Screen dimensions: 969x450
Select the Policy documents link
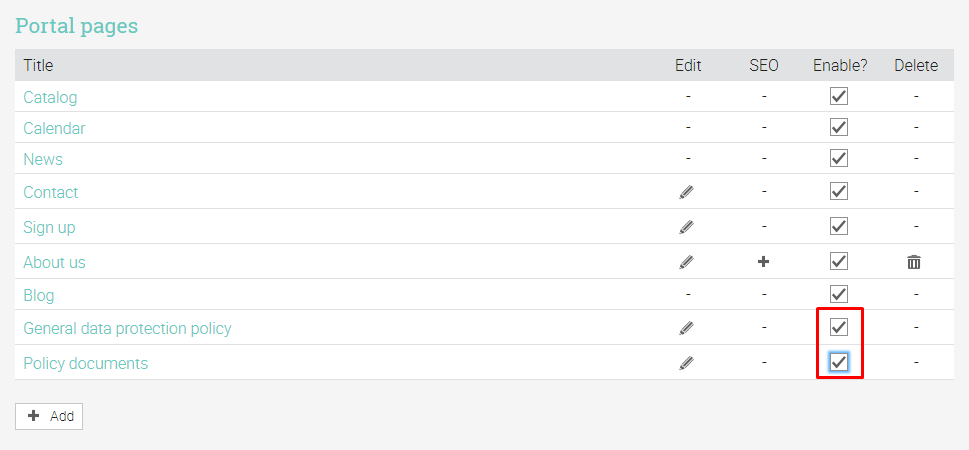85,363
